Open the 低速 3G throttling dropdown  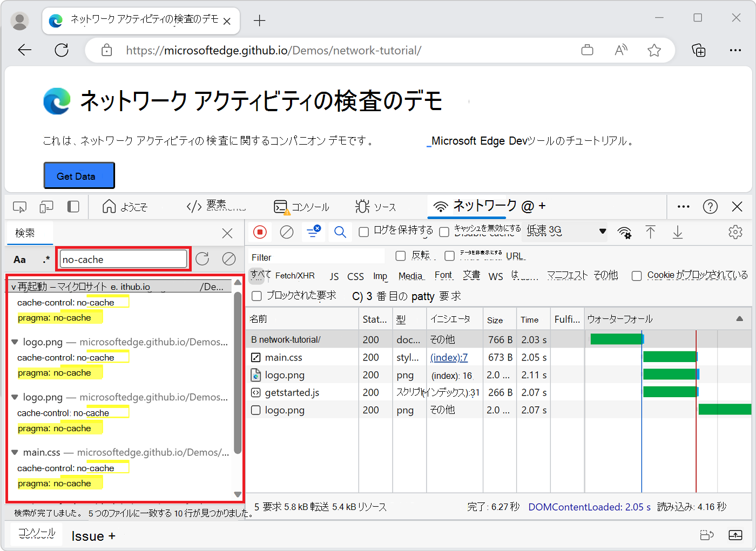566,232
